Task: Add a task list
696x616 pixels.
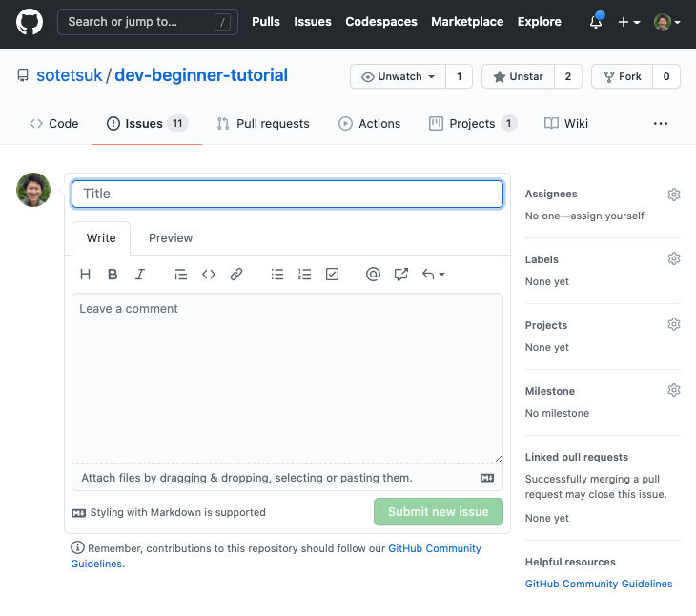Action: (332, 275)
